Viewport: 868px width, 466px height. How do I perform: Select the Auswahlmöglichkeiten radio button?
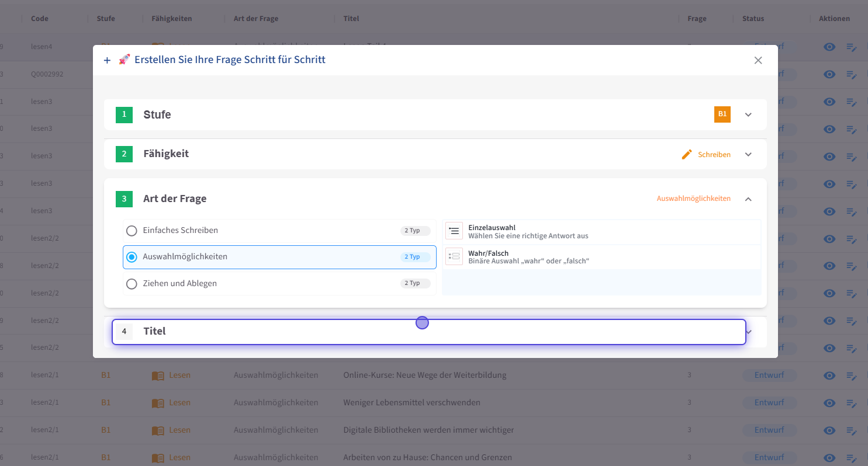tap(132, 257)
